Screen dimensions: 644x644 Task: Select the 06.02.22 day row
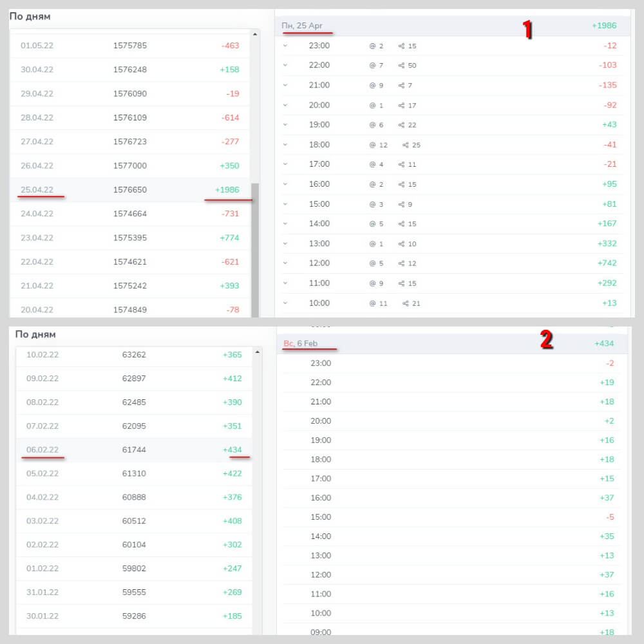pos(129,450)
